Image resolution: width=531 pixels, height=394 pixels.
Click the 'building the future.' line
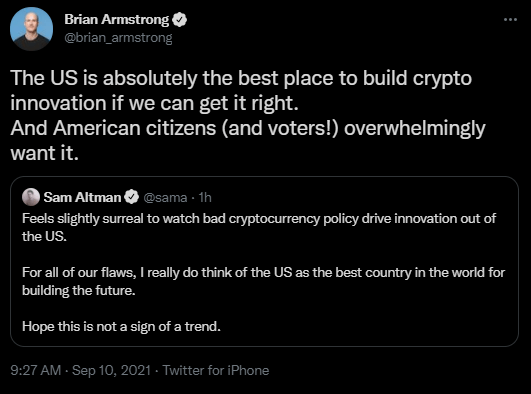[79, 291]
